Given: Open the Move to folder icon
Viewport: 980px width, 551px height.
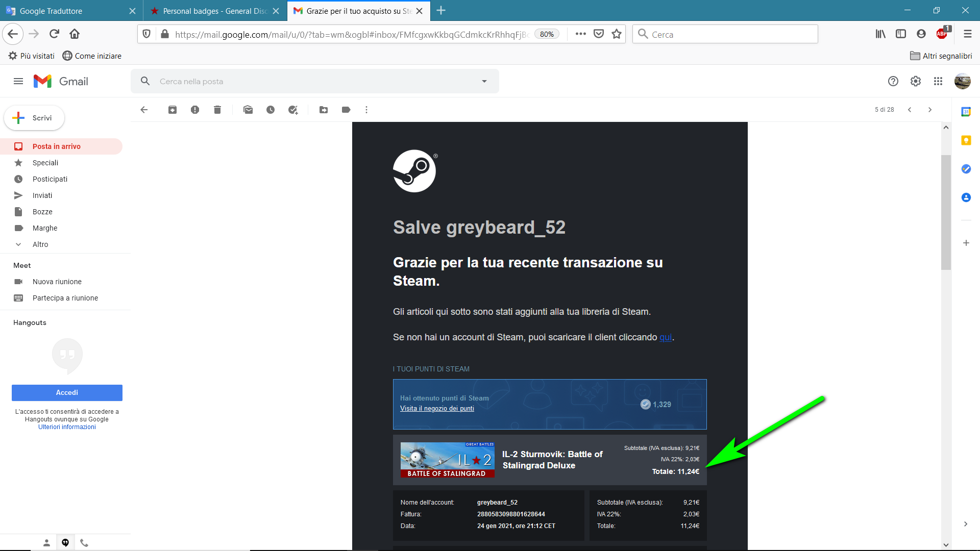Looking at the screenshot, I should 324,110.
